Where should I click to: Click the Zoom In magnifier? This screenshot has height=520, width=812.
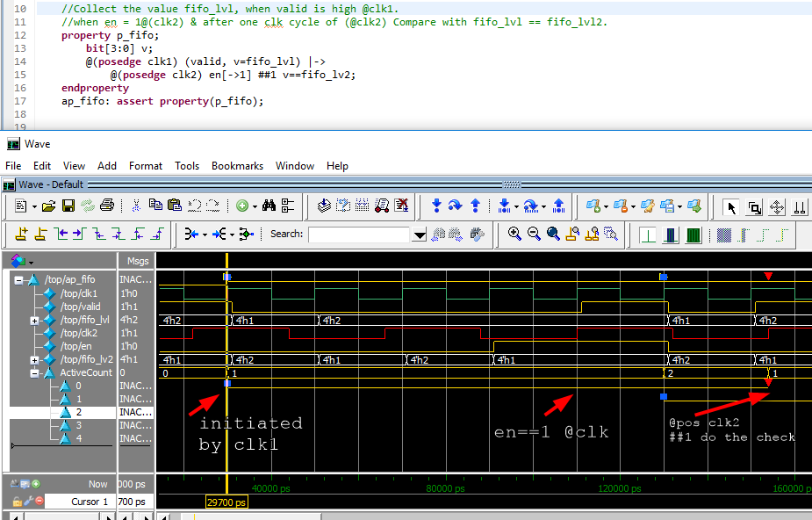click(514, 235)
